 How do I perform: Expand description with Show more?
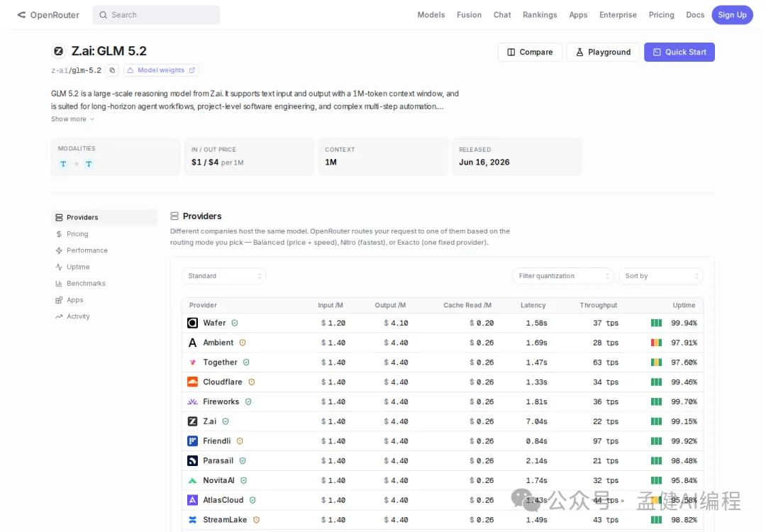click(x=72, y=119)
